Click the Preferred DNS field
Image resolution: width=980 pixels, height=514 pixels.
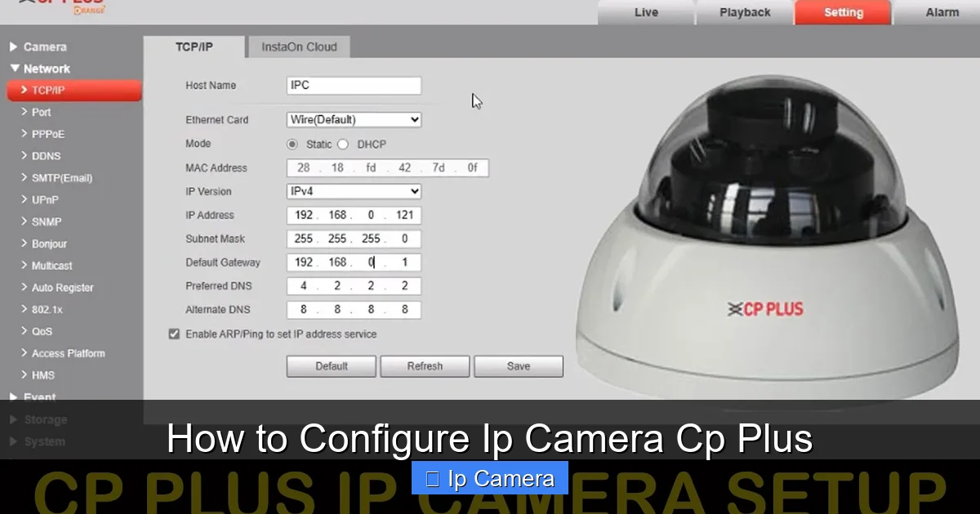354,286
